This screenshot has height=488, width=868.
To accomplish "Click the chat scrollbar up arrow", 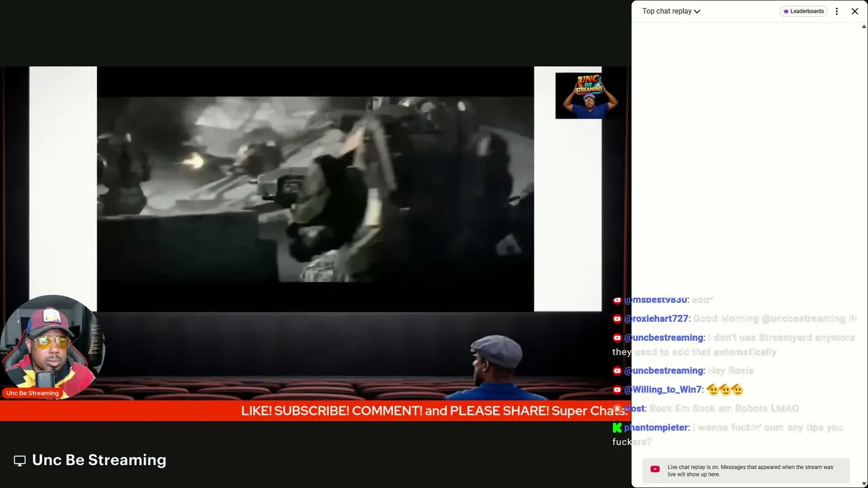I will point(863,27).
